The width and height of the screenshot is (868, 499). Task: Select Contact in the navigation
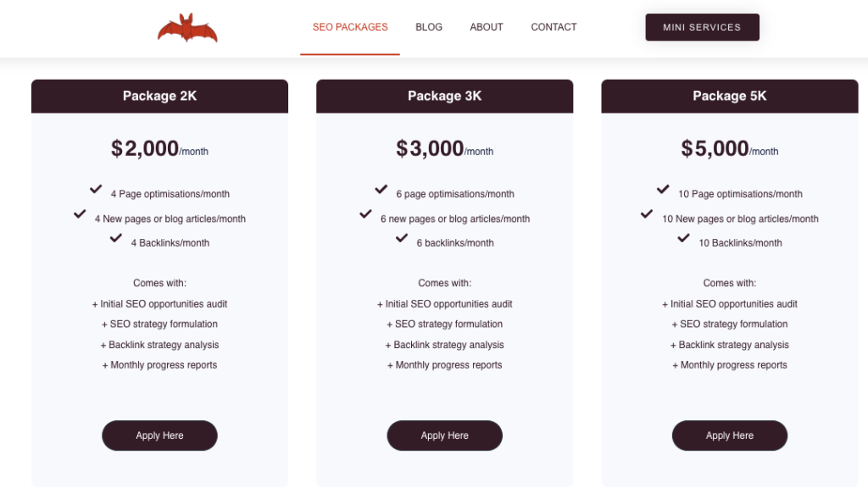point(554,27)
